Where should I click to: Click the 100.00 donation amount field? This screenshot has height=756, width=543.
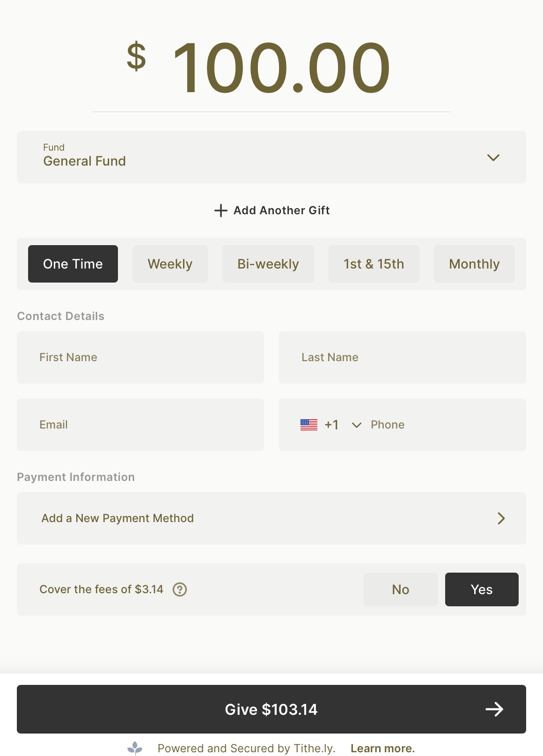tap(281, 68)
